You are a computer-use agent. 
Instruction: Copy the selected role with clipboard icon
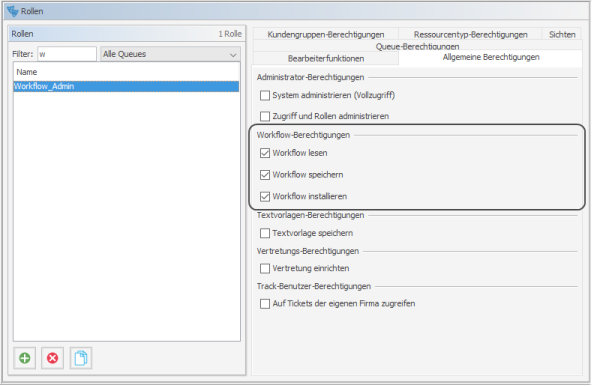pyautogui.click(x=81, y=358)
